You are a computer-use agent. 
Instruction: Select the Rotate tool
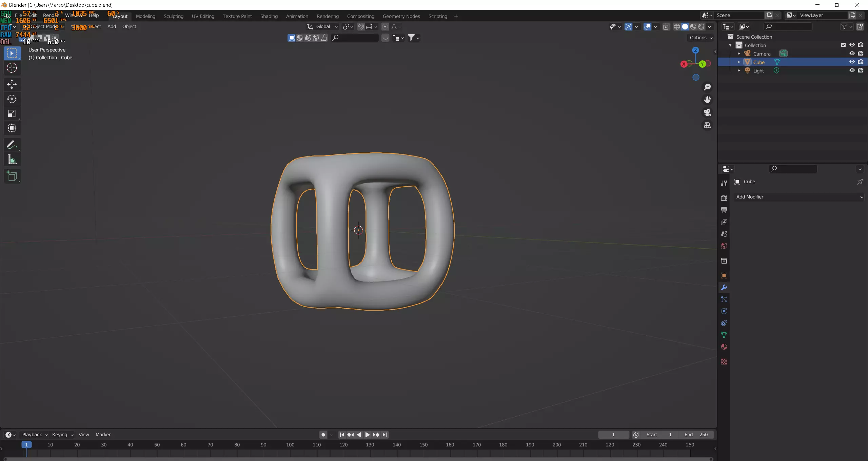click(x=12, y=99)
